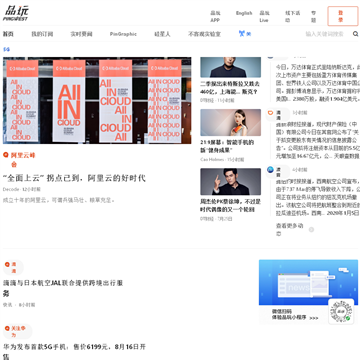Open 不客观实验室 navigation tab
This screenshot has height=360, width=360.
pos(204,34)
